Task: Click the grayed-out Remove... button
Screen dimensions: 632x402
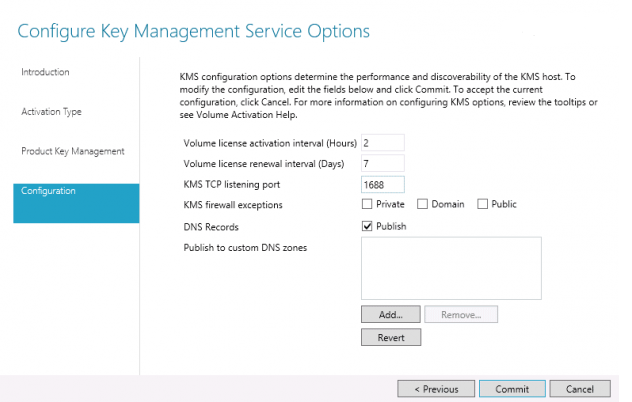Action: point(461,315)
